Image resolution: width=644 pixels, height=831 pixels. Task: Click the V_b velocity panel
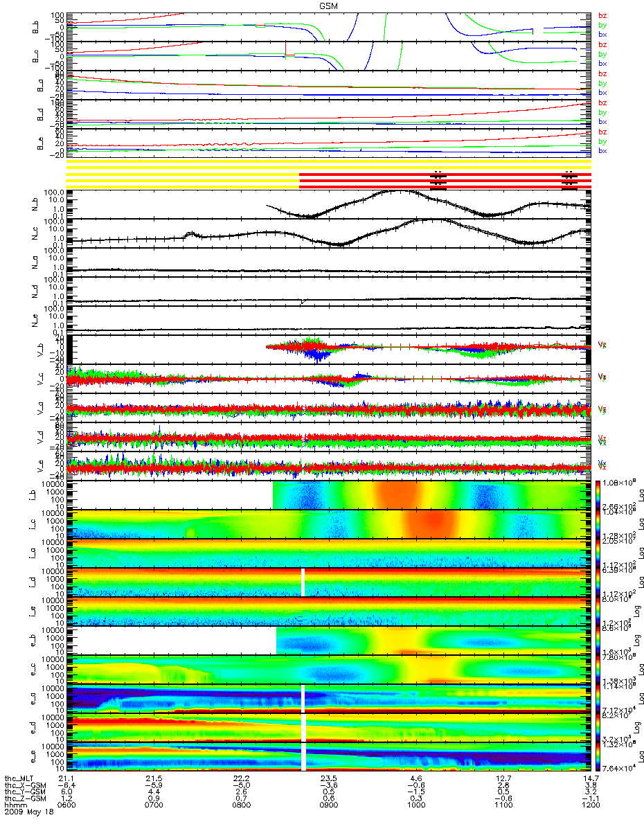(x=328, y=349)
